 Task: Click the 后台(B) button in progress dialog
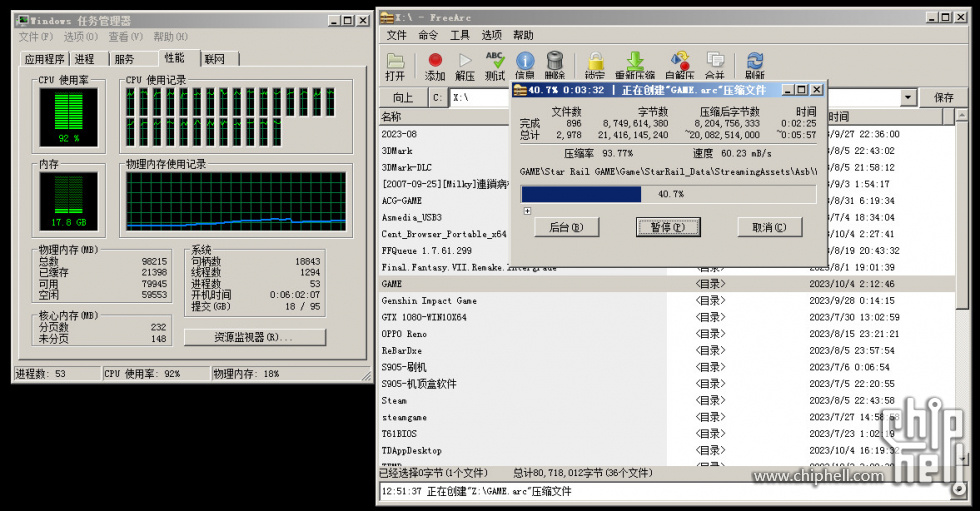pos(566,227)
